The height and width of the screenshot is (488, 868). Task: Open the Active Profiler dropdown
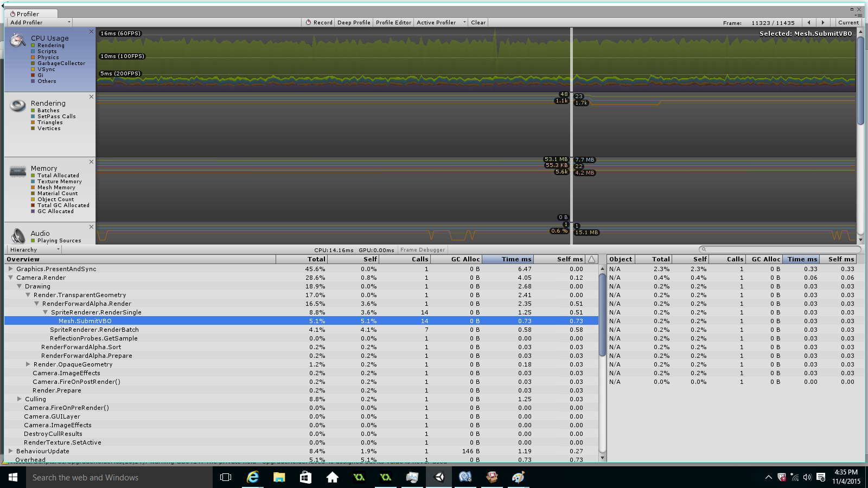(x=441, y=23)
